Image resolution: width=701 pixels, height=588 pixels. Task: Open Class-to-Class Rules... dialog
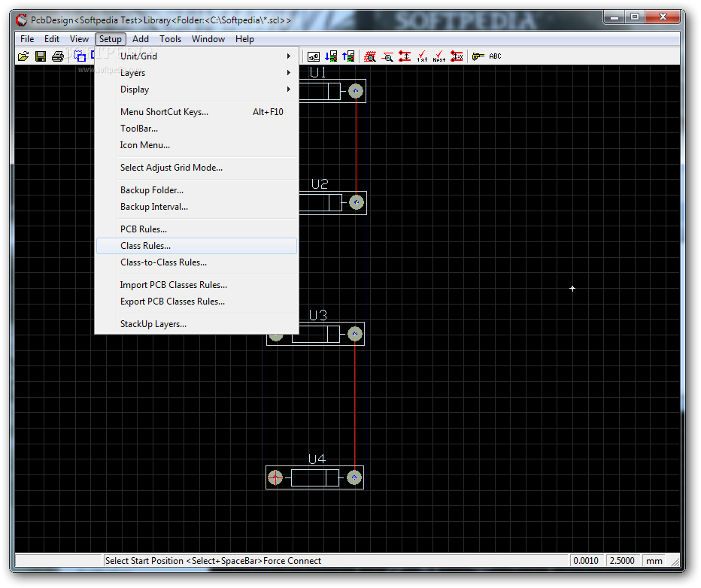[197, 262]
